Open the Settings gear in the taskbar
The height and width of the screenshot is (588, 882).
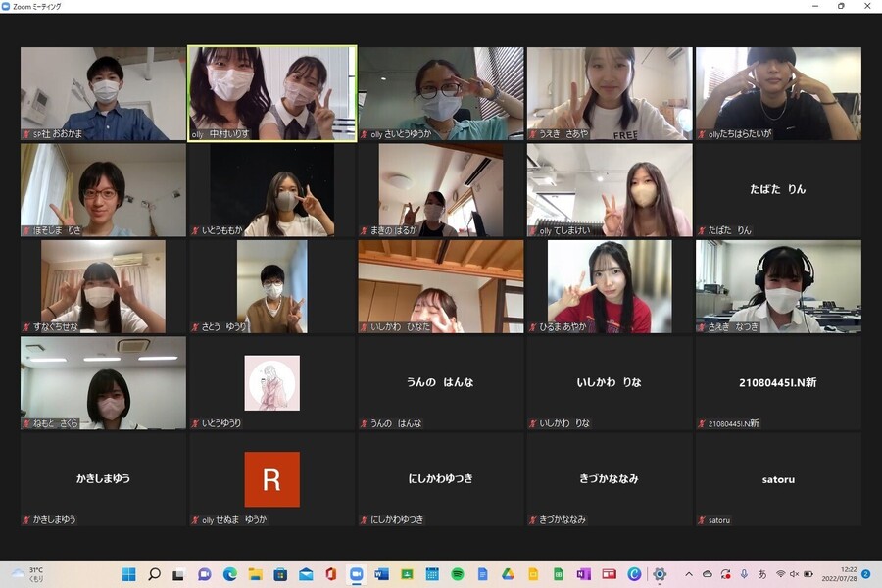(660, 574)
